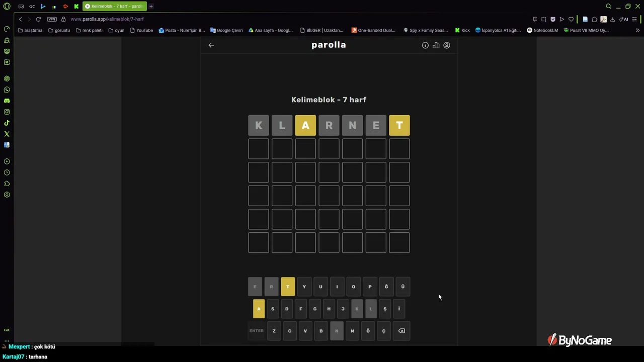Open the site security lock icon
644x362 pixels.
pos(63,19)
